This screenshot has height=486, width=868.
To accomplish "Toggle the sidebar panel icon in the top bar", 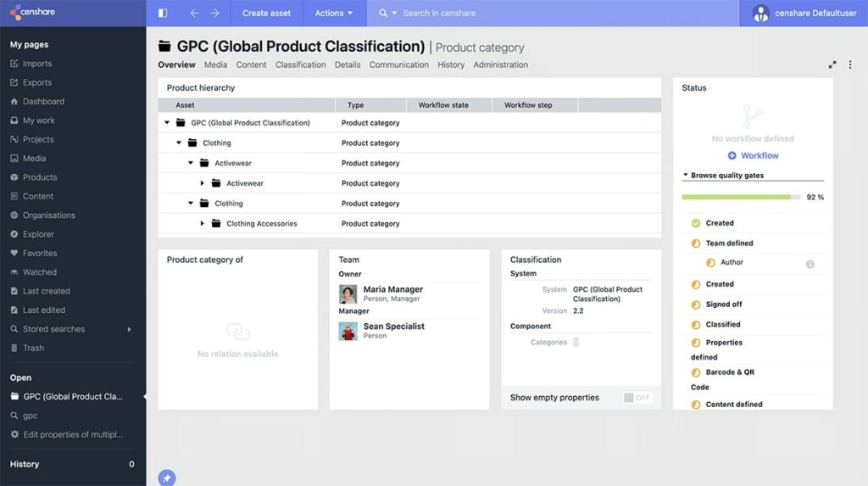I will [163, 13].
